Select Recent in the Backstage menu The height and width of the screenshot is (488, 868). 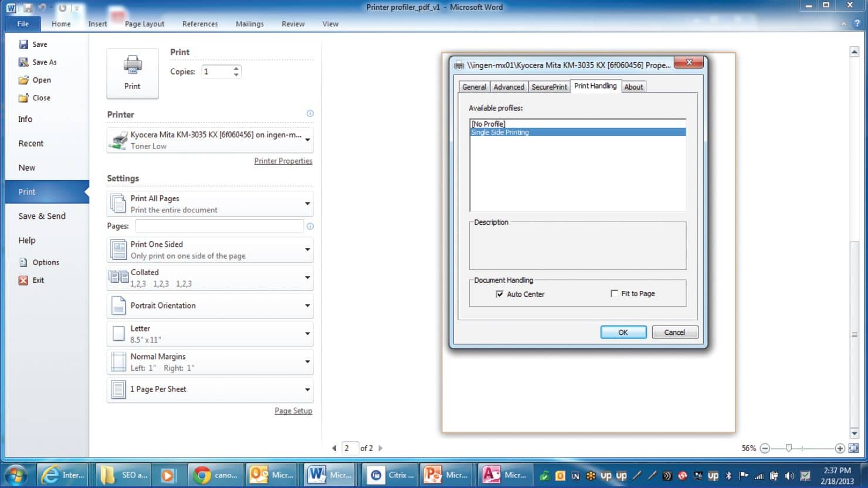[x=30, y=143]
